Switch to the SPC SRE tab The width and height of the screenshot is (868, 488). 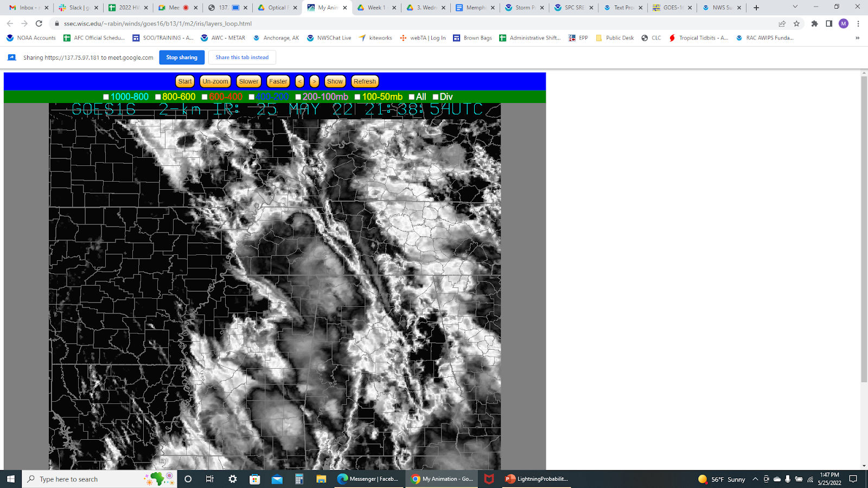(x=573, y=8)
